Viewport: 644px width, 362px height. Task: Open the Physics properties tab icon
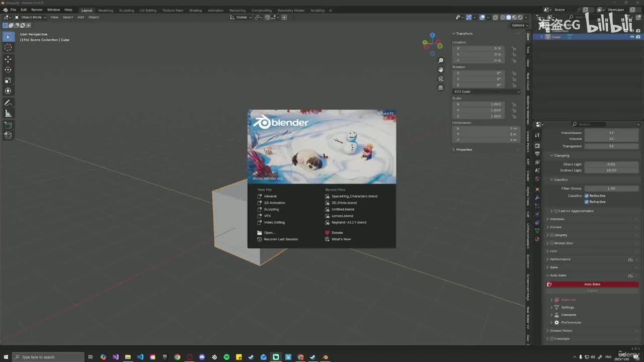[537, 214]
